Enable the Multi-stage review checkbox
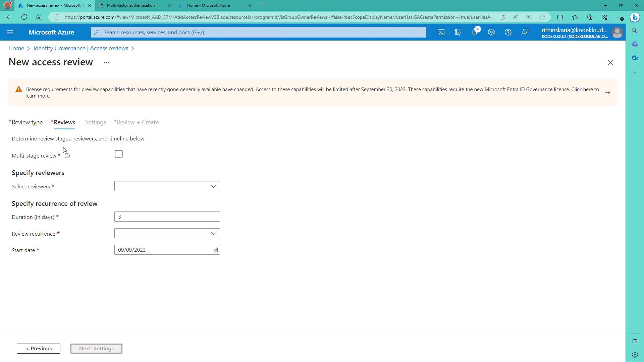Viewport: 644px width, 362px height. pos(119,154)
